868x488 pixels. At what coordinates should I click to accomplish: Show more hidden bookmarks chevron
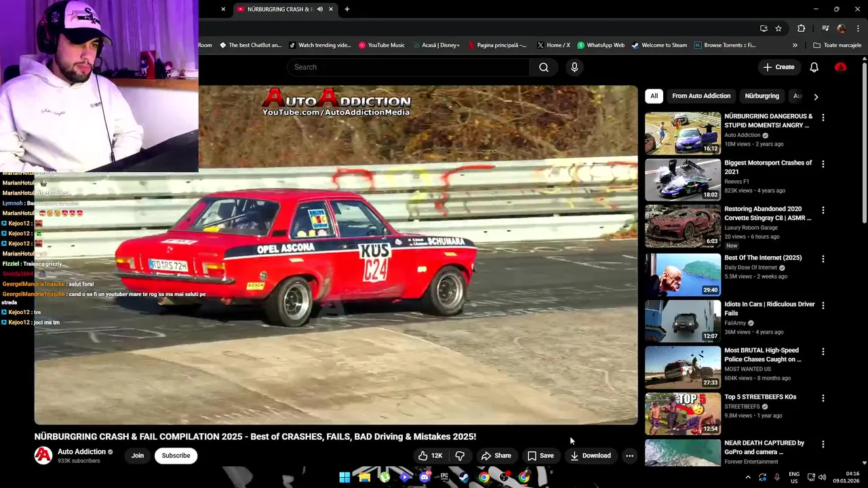tap(795, 45)
